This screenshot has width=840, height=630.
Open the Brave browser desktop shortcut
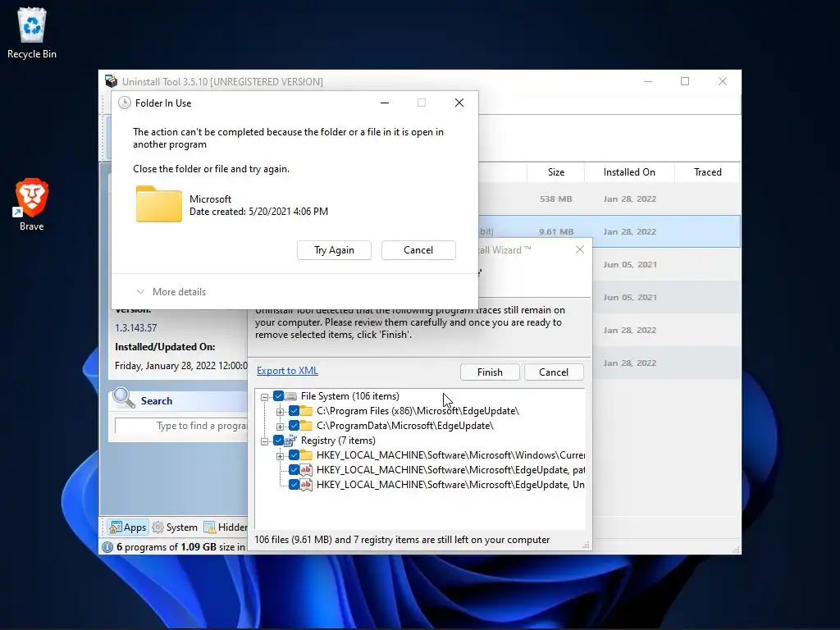32,204
